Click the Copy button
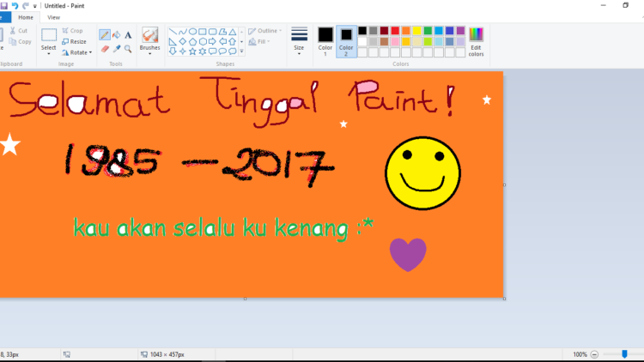 [20, 41]
